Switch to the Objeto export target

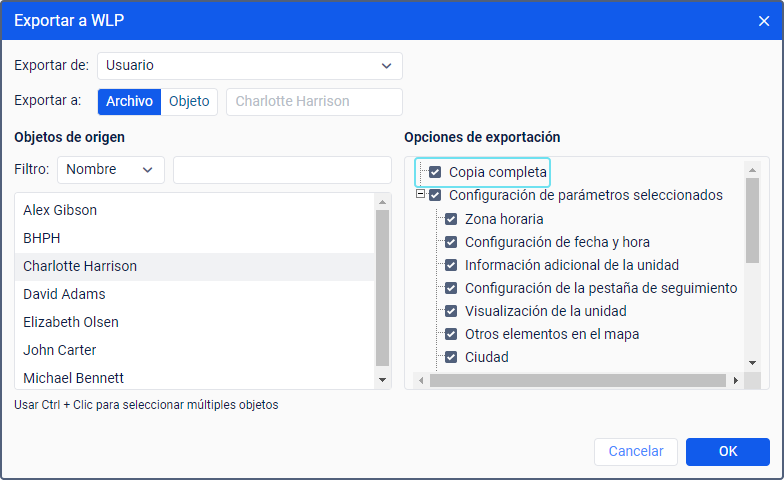tap(189, 102)
